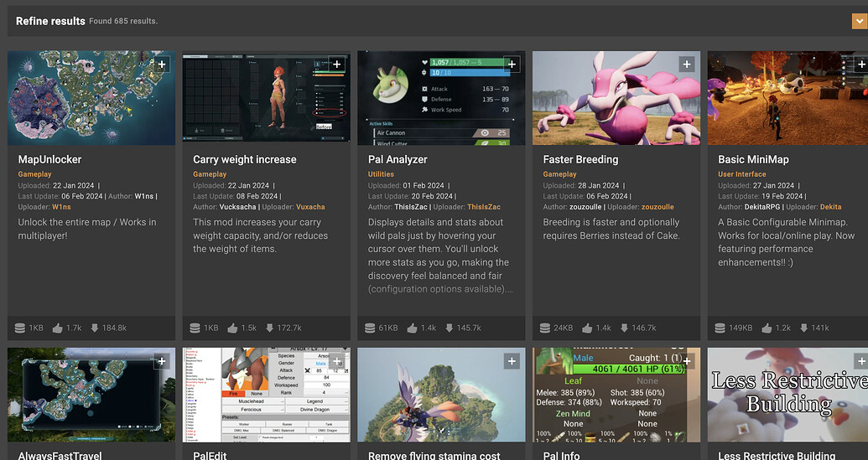Click the plus icon on Carry weight increase thumbnail
Viewport: 868px width, 460px height.
[x=336, y=65]
